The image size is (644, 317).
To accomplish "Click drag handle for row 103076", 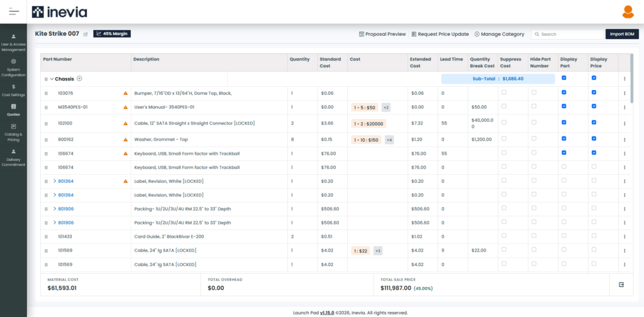I will [x=46, y=93].
